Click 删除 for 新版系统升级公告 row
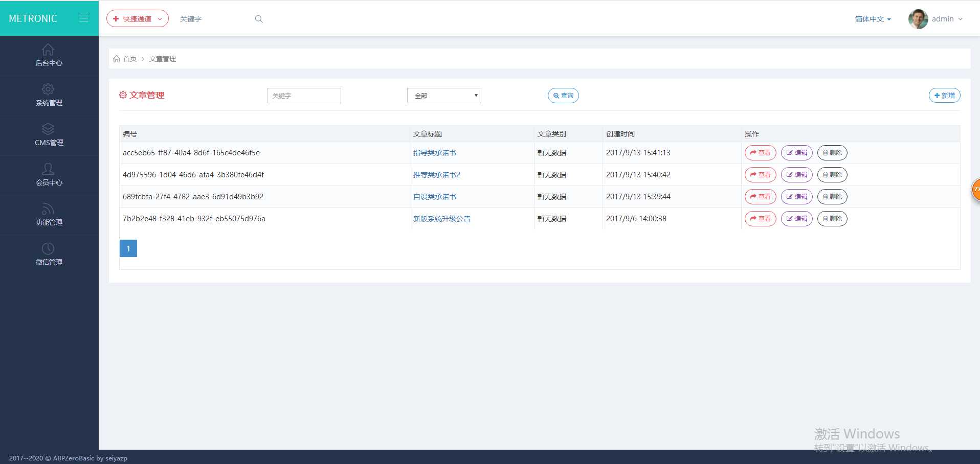Image resolution: width=980 pixels, height=464 pixels. click(x=832, y=219)
